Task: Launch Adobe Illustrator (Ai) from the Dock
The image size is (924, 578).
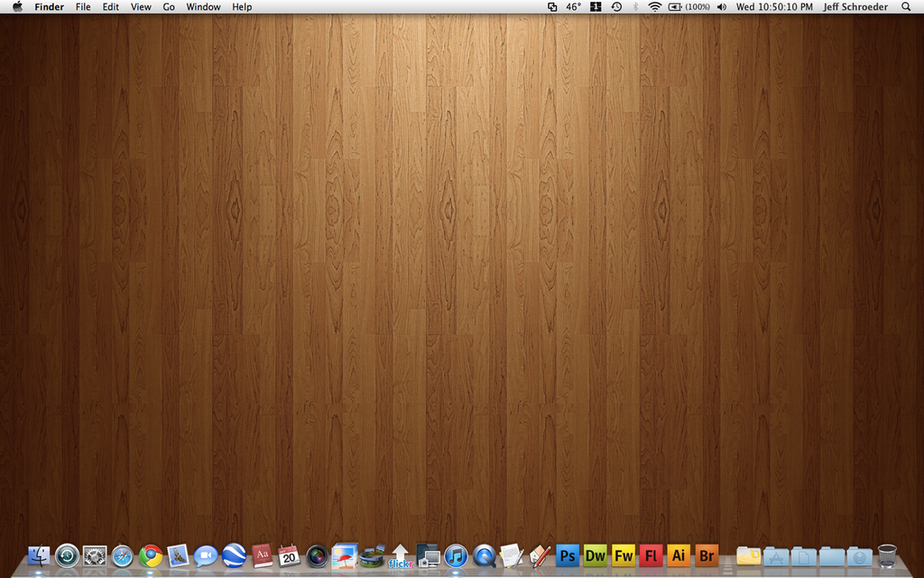Action: coord(679,555)
